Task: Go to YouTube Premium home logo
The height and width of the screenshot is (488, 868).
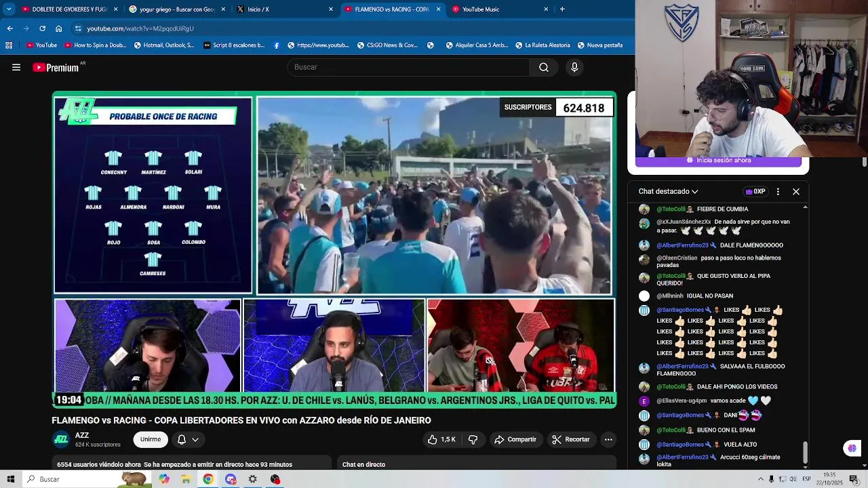Action: coord(56,67)
